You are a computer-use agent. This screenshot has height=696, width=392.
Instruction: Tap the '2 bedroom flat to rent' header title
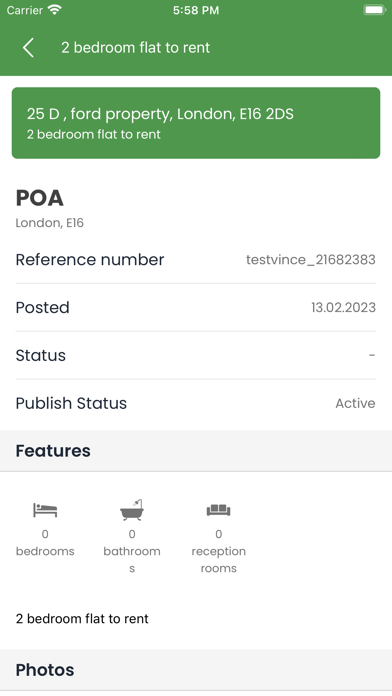[135, 47]
